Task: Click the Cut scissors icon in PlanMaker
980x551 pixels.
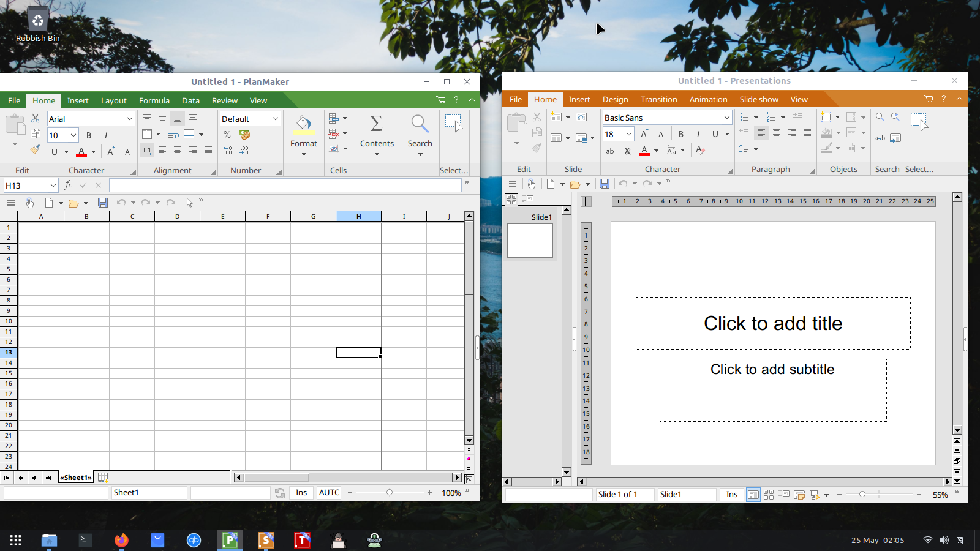Action: pos(35,118)
